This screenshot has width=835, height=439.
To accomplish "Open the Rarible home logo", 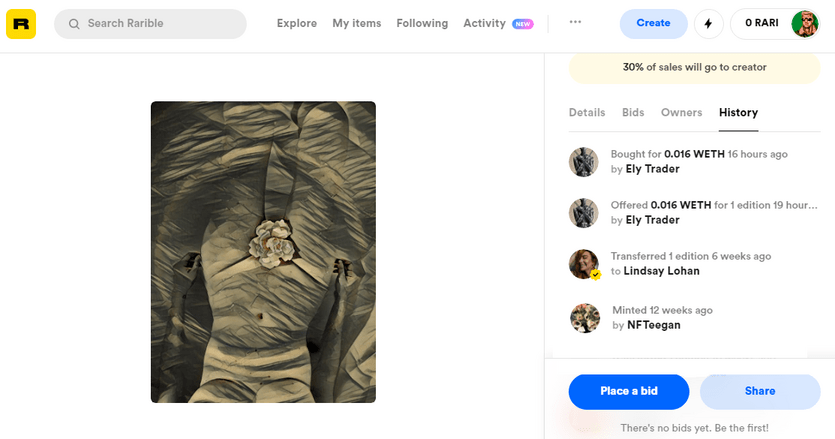I will tap(21, 24).
